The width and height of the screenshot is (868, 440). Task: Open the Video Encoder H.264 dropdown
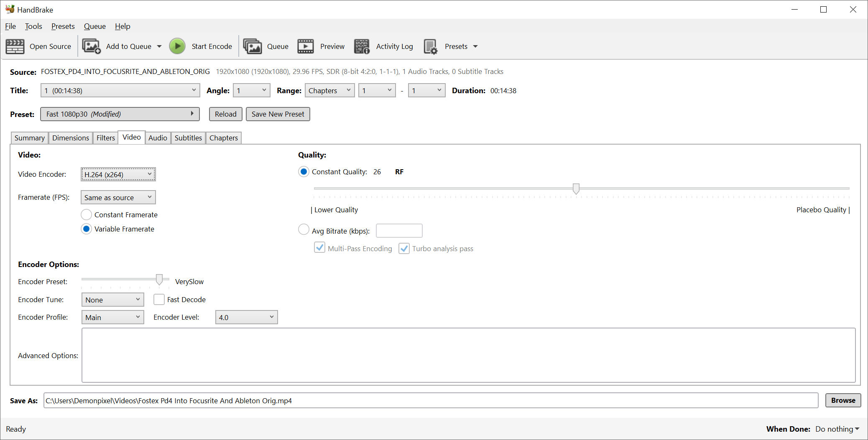[118, 174]
